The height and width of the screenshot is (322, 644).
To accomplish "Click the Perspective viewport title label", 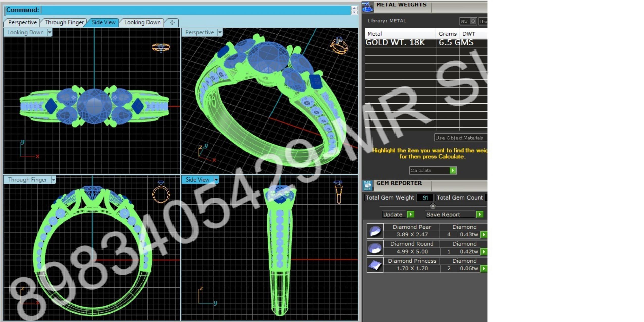I will 200,32.
